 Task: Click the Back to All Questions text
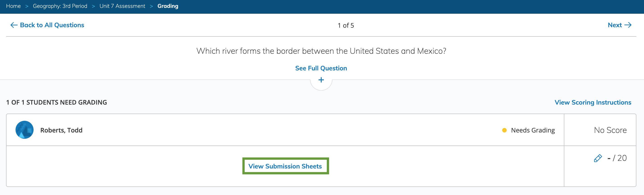[x=52, y=25]
